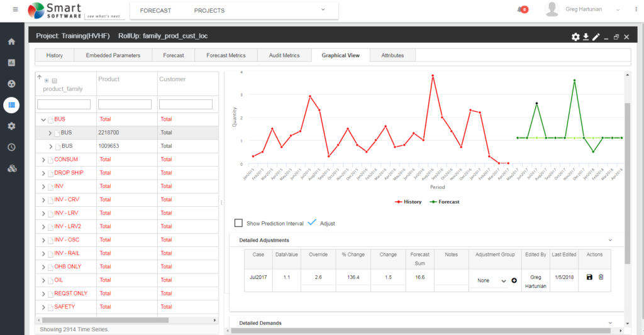This screenshot has width=644, height=335.
Task: Delete the Jul2017 adjustment with trash icon
Action: coord(601,277)
